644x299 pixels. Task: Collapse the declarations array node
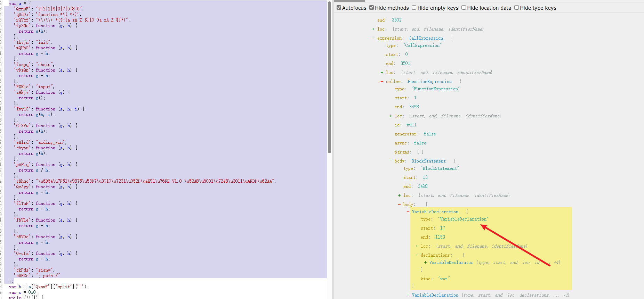point(417,255)
